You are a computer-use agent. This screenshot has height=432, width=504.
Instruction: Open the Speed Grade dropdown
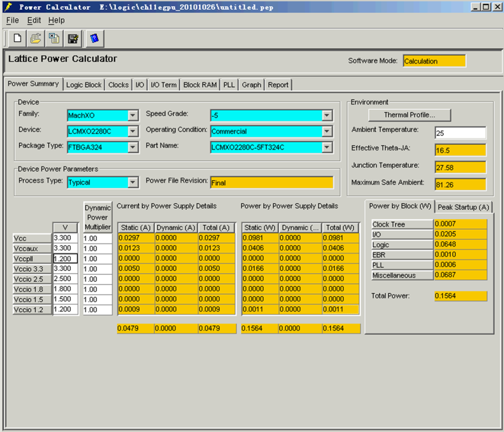pos(327,115)
